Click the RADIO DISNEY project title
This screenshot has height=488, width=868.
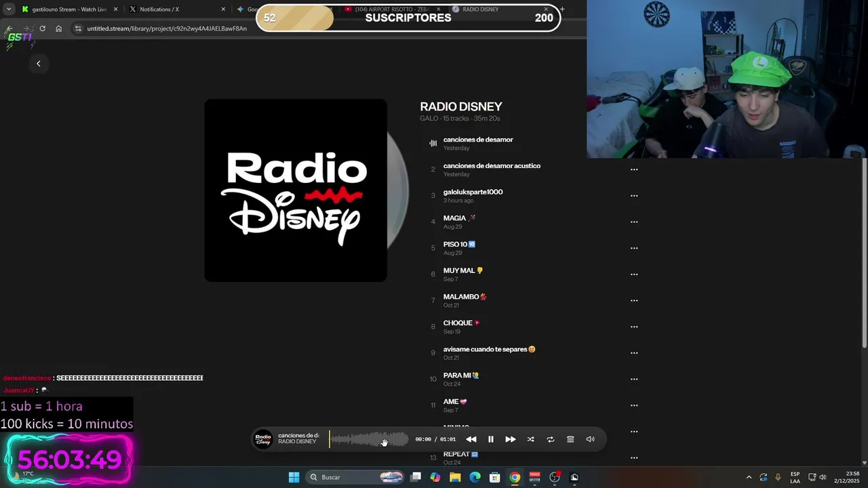pos(461,106)
